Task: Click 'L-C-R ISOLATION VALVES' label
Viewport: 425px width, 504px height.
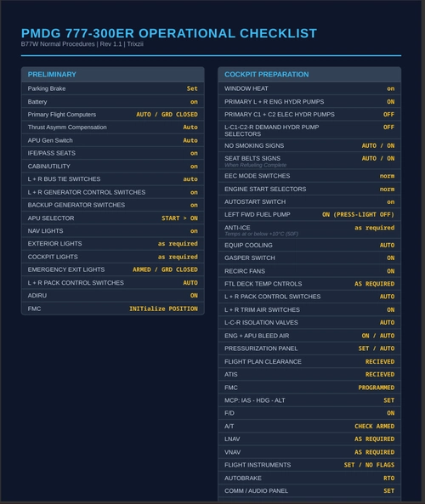Action: (261, 322)
